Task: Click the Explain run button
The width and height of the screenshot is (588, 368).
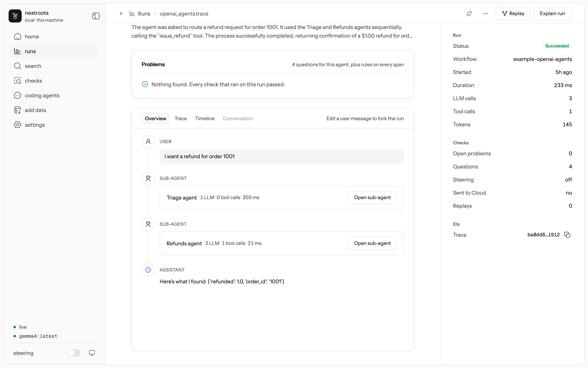Action: point(552,14)
